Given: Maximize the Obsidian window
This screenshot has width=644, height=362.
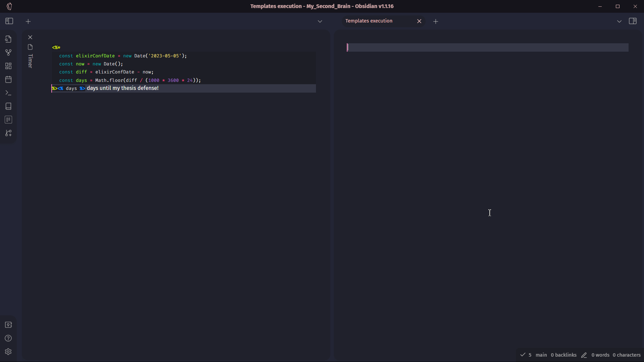Looking at the screenshot, I should 618,6.
